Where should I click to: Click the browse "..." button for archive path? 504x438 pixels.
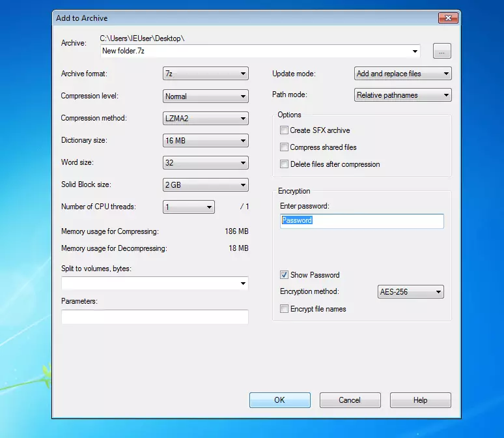(441, 51)
